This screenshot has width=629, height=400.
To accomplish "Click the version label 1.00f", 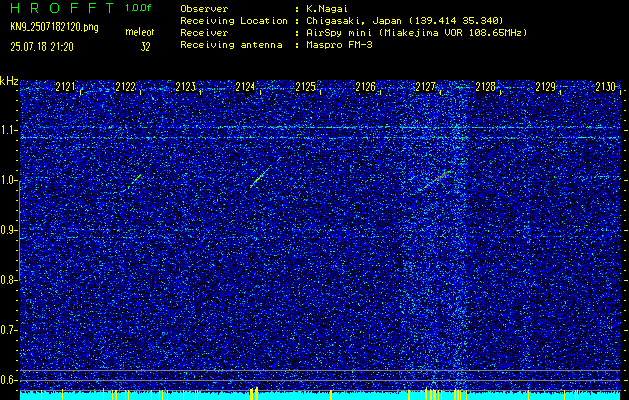I will (x=138, y=8).
